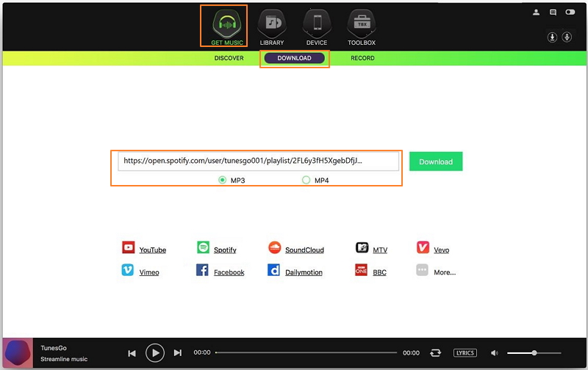Image resolution: width=588 pixels, height=370 pixels.
Task: Click the Get Music headphone icon
Action: pyautogui.click(x=227, y=23)
